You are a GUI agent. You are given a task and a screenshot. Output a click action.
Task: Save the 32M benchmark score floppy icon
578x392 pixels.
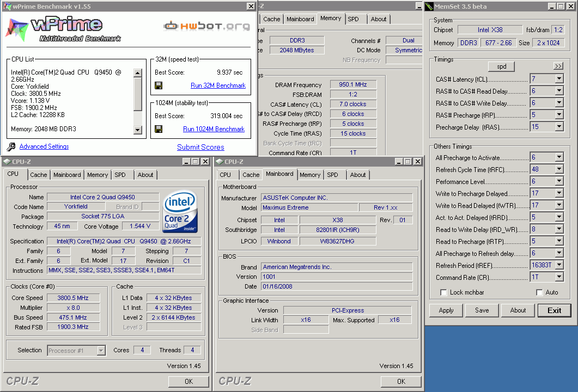(x=159, y=85)
